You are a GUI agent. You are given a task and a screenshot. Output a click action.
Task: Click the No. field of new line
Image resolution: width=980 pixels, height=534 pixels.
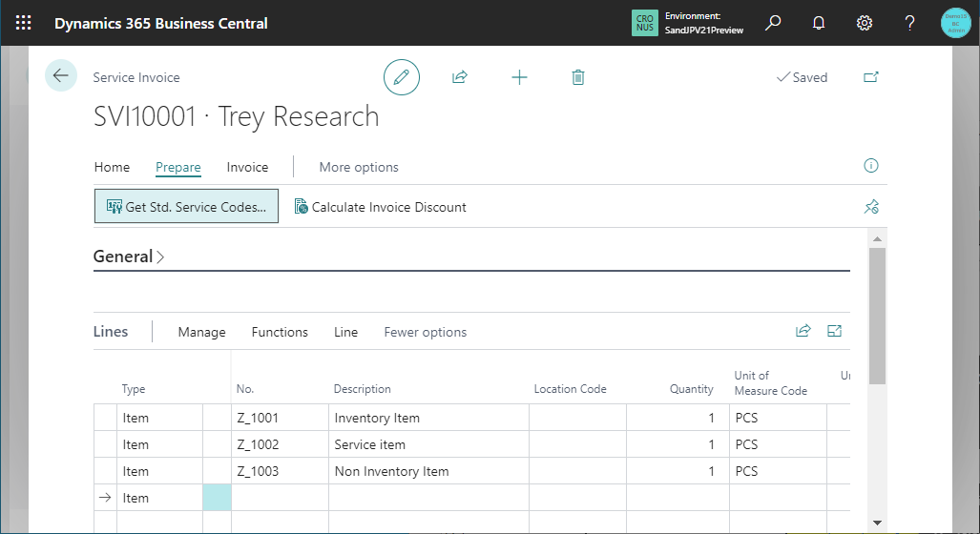[280, 498]
